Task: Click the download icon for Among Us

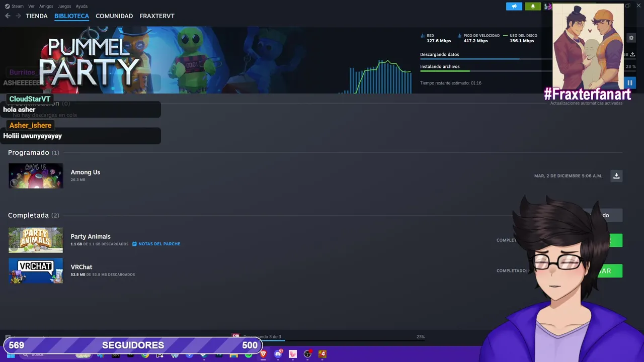Action: click(x=616, y=175)
